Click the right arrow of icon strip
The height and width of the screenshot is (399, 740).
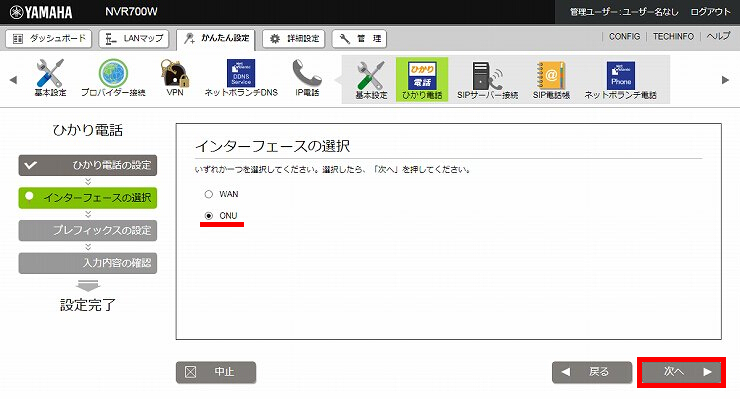point(725,80)
